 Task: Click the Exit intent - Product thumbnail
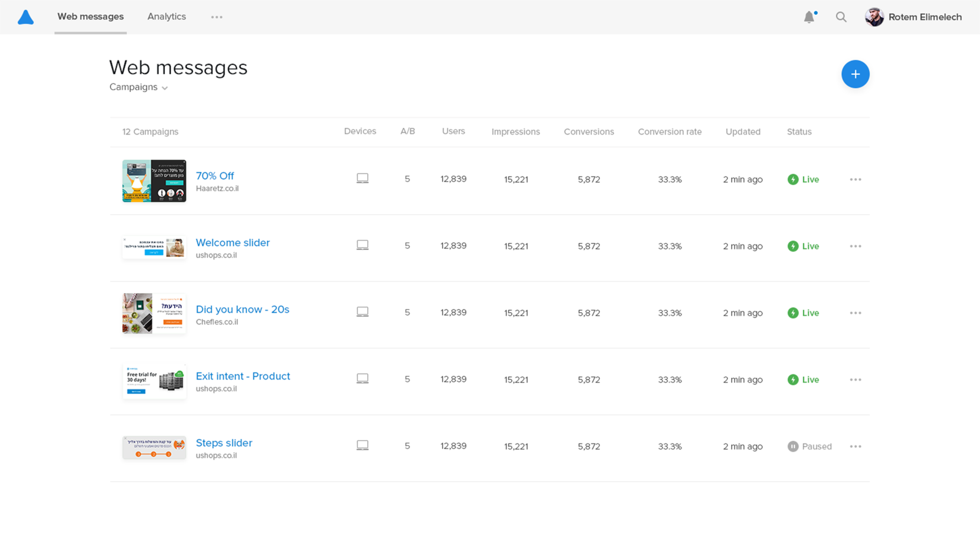(x=154, y=381)
